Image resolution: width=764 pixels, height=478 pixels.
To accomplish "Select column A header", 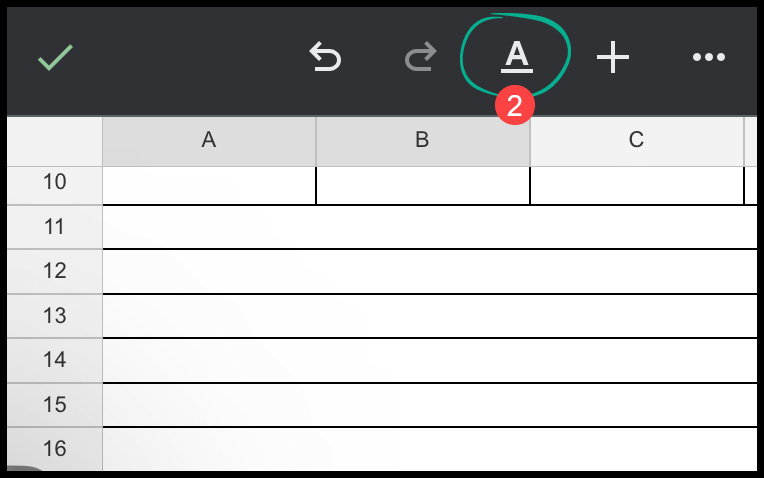I will point(209,141).
